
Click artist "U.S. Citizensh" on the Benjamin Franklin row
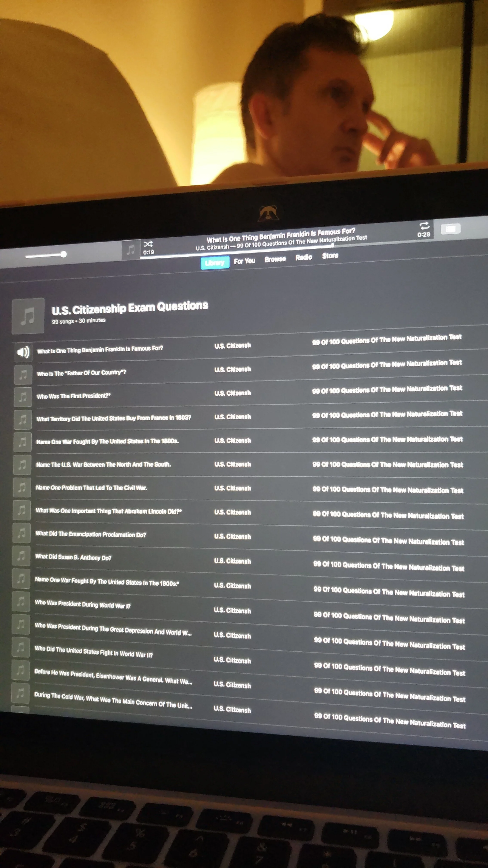pos(232,346)
